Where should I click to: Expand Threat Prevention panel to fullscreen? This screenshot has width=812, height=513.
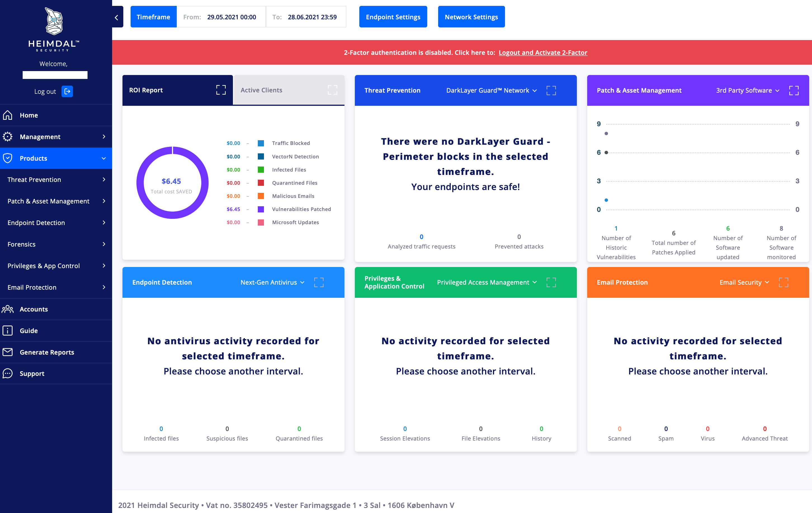pos(551,90)
